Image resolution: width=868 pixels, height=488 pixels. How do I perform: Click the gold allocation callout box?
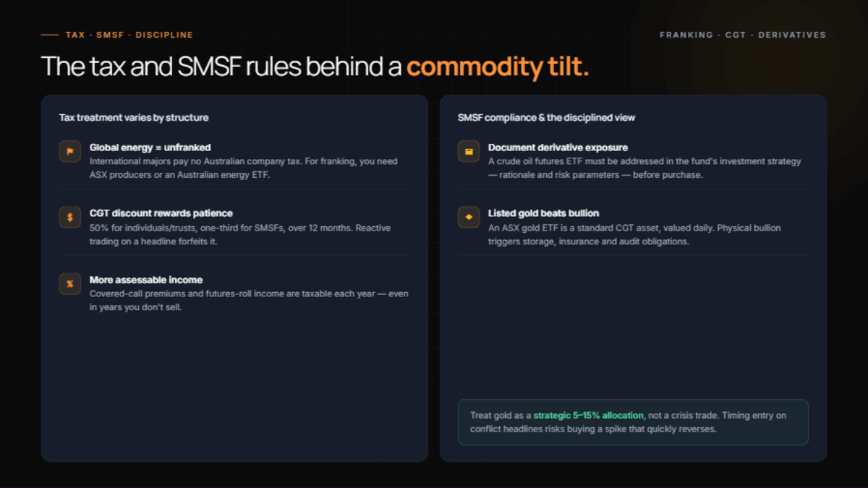coord(633,422)
